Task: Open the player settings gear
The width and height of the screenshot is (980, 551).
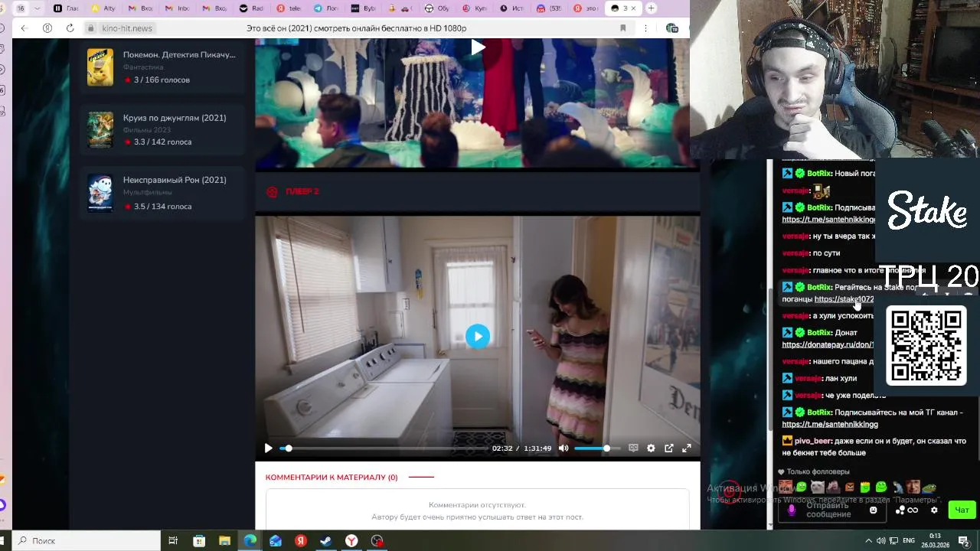Action: coord(651,448)
